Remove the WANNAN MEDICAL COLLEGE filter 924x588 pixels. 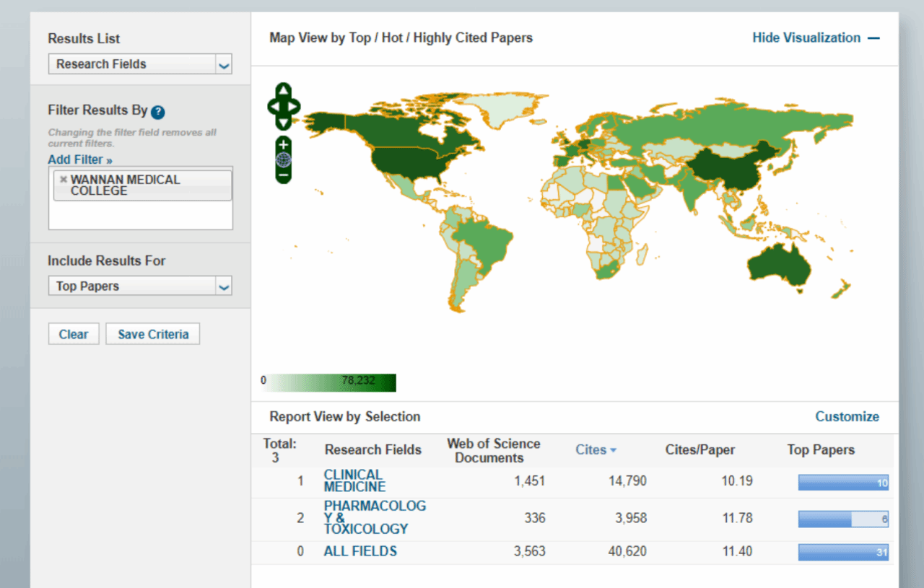(x=64, y=180)
